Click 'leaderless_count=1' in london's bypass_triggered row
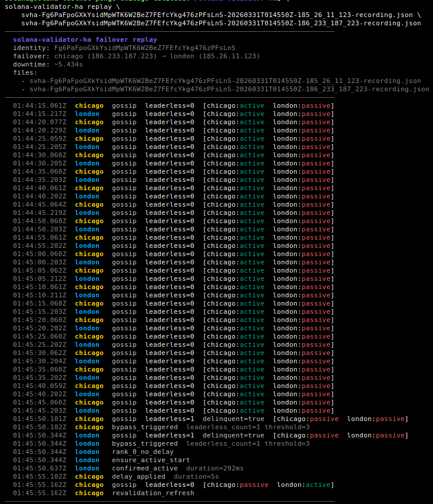The image size is (433, 504). 223,443
